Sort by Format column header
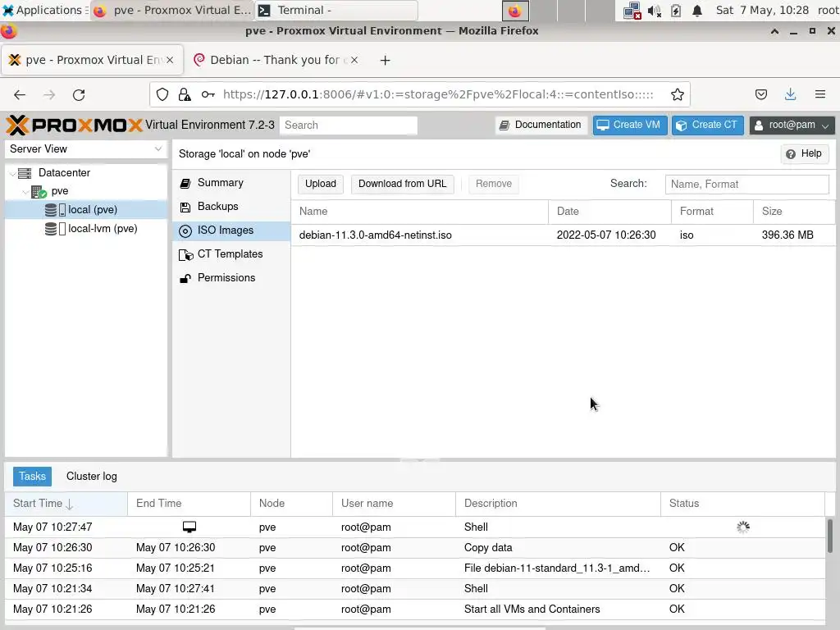The width and height of the screenshot is (840, 630). coord(712,212)
